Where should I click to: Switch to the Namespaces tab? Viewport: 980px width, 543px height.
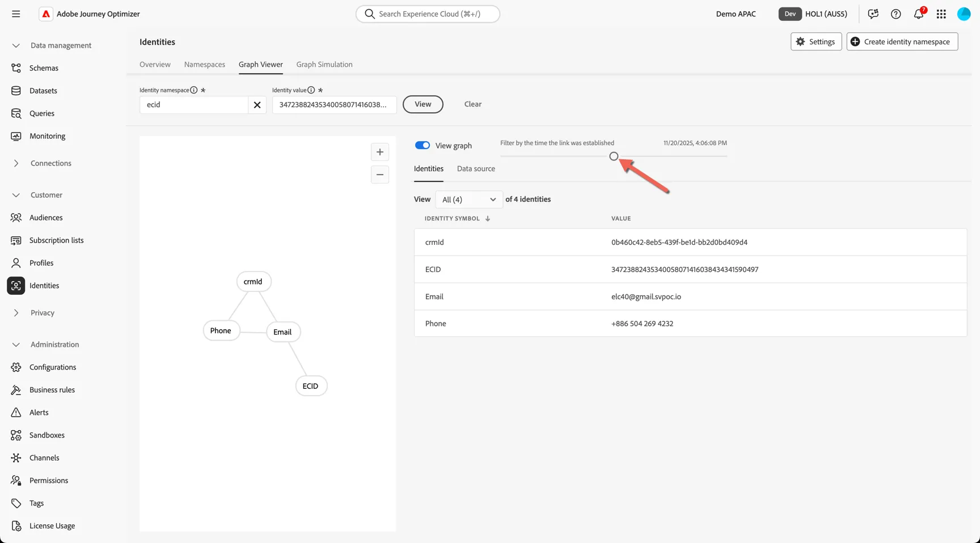point(205,65)
